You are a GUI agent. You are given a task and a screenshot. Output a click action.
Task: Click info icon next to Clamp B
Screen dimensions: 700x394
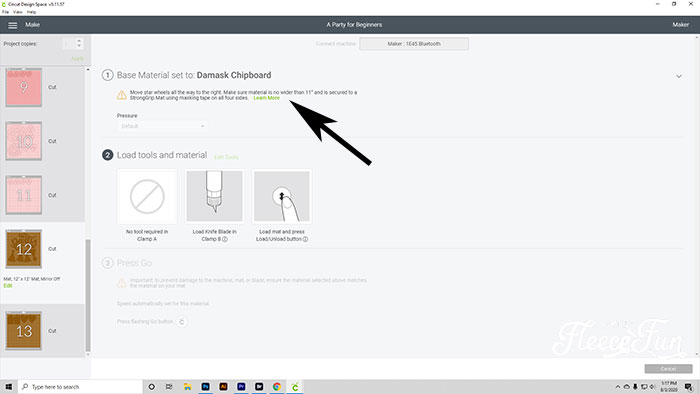pos(225,239)
